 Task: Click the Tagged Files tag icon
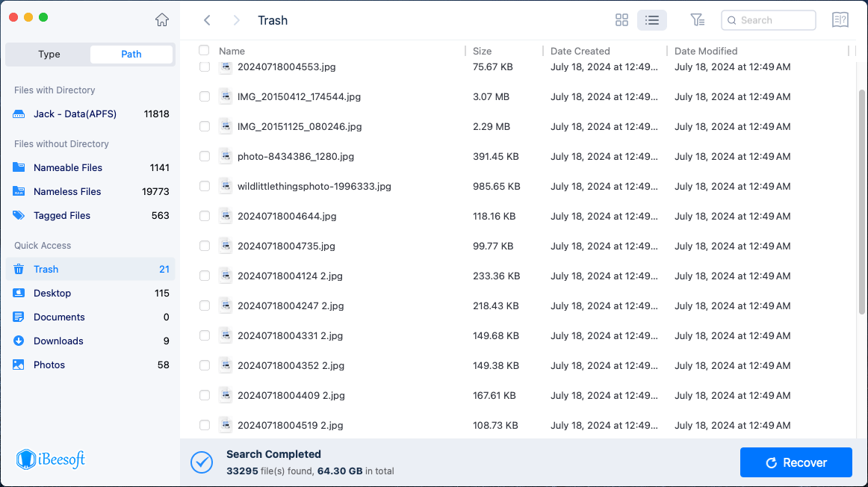(x=19, y=215)
